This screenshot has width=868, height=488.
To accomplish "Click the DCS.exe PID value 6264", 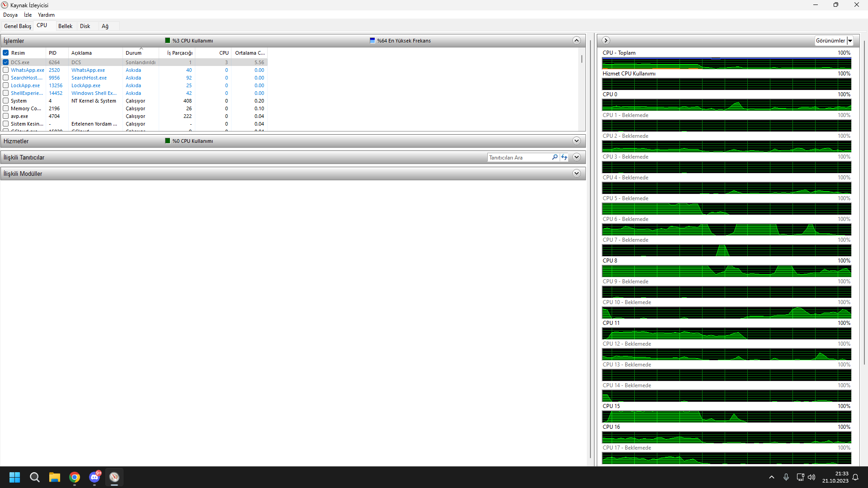I will click(x=54, y=62).
